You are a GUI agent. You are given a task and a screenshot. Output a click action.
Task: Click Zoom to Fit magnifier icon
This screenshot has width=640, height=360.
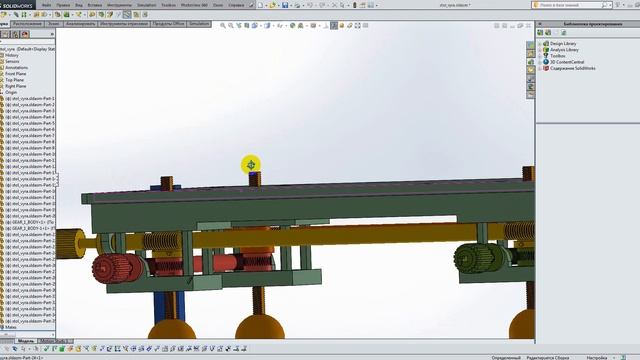(x=223, y=25)
